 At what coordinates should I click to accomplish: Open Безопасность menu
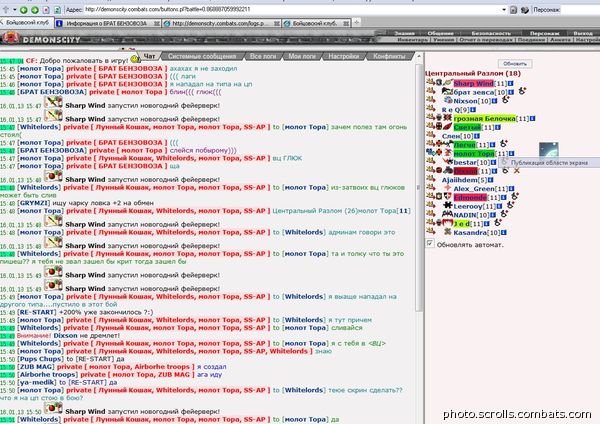point(491,33)
